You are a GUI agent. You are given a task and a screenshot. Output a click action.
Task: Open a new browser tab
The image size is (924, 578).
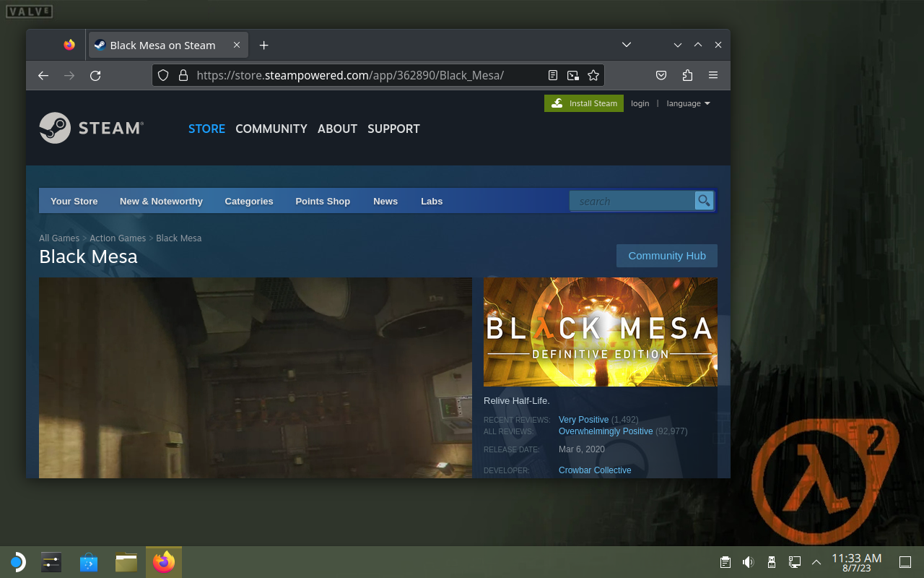point(264,45)
